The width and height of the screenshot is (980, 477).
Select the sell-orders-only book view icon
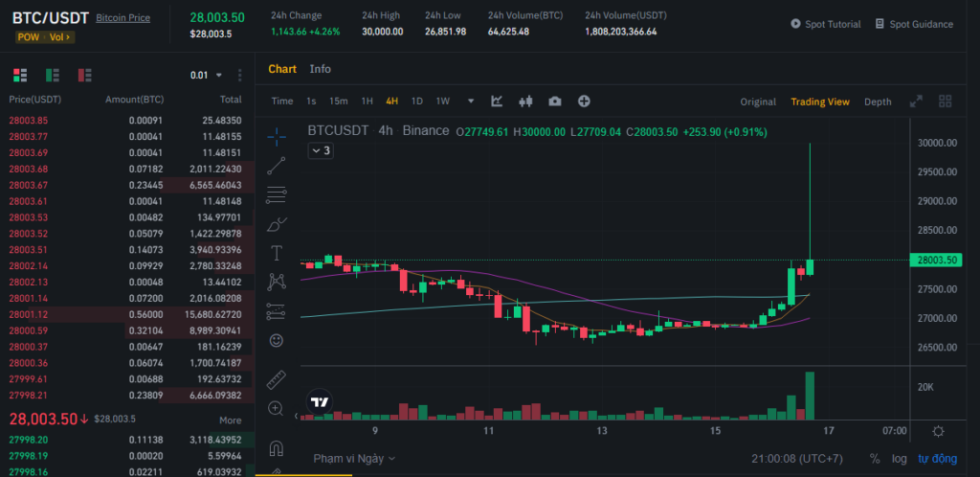coord(85,75)
